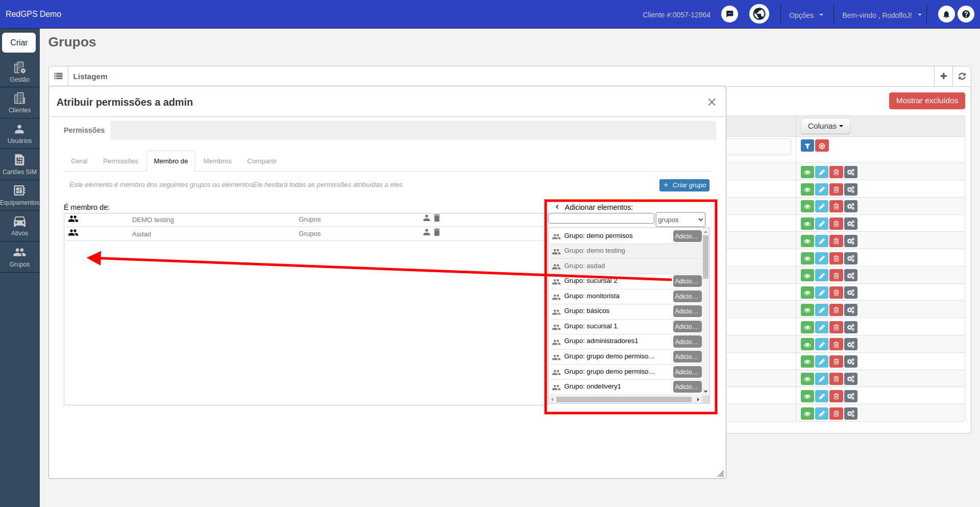
Task: Toggle view eye icon in last table row
Action: [807, 414]
